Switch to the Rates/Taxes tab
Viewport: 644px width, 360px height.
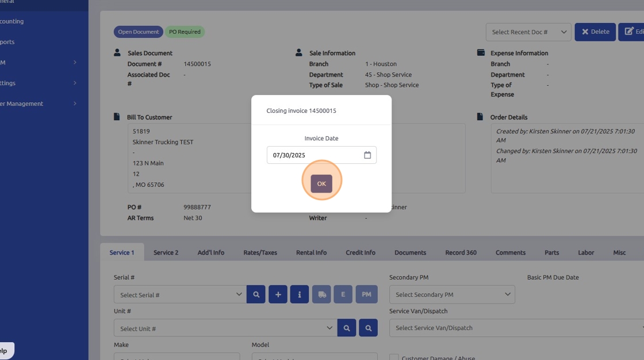coord(260,252)
